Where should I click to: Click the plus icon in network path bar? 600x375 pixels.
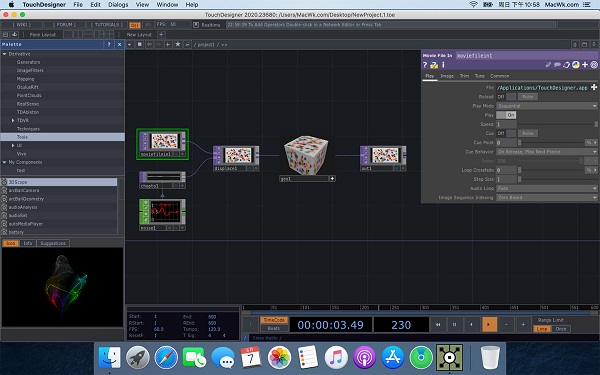point(168,44)
